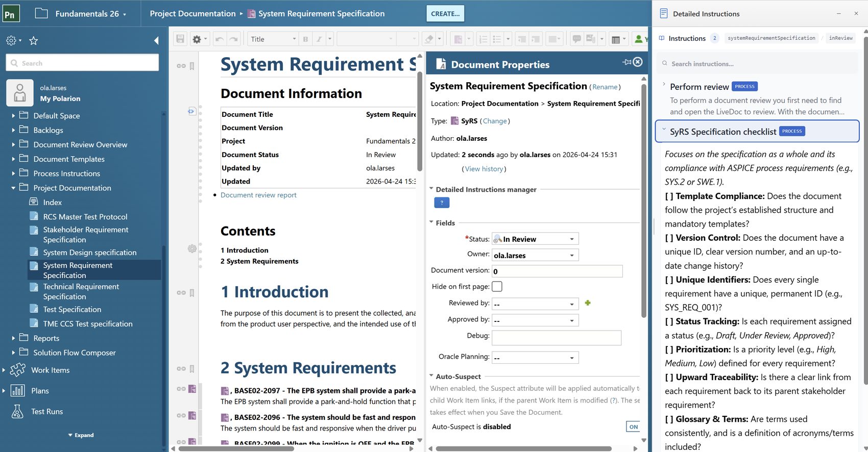The width and height of the screenshot is (868, 452).
Task: Click the insert table toolbar icon
Action: (616, 39)
